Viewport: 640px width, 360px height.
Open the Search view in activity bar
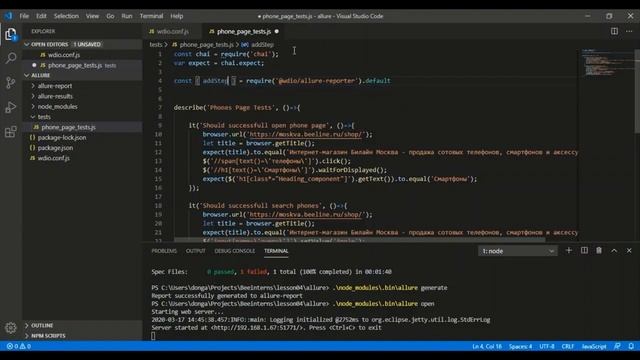[x=11, y=58]
